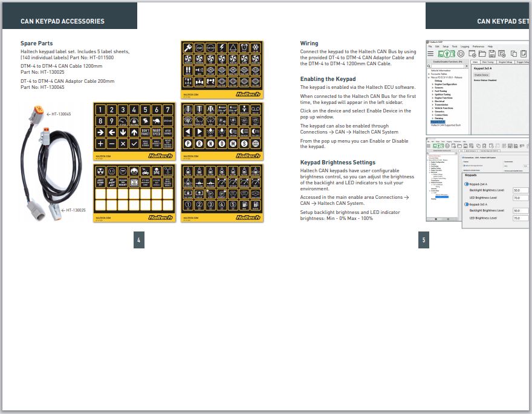The image size is (532, 414).
Task: Expand the Fuel Tuning tree node in upper screenshot
Action: (432, 91)
